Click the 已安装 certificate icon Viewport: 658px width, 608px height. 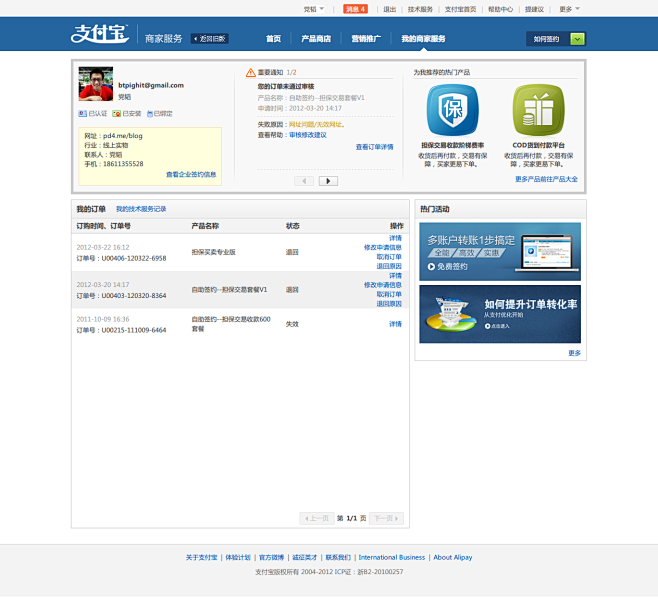click(x=116, y=113)
